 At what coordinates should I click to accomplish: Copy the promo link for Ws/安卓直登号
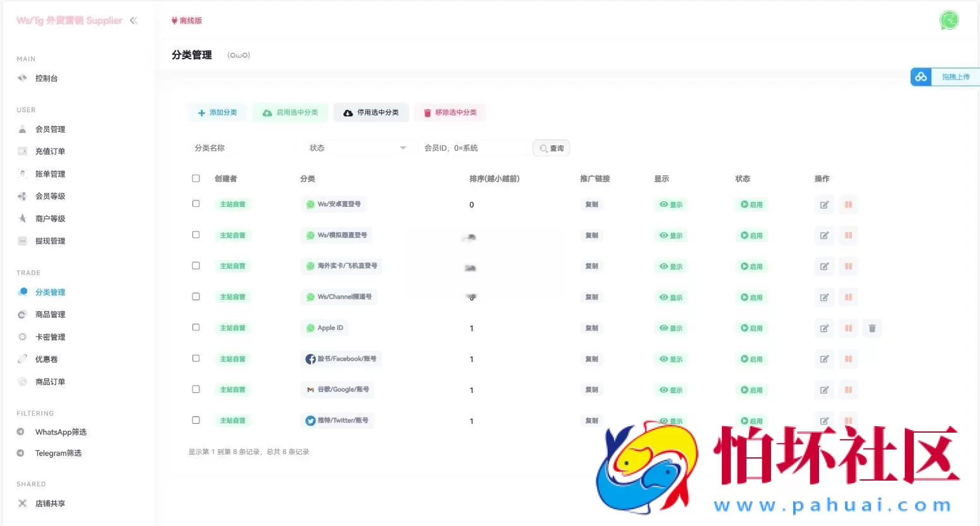coord(591,204)
